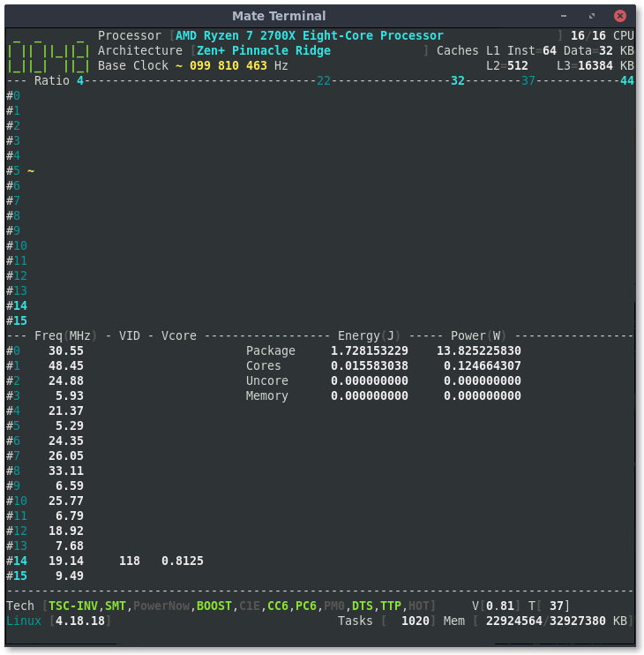This screenshot has height=655, width=644.
Task: Click the HOT tech flag
Action: [419, 606]
